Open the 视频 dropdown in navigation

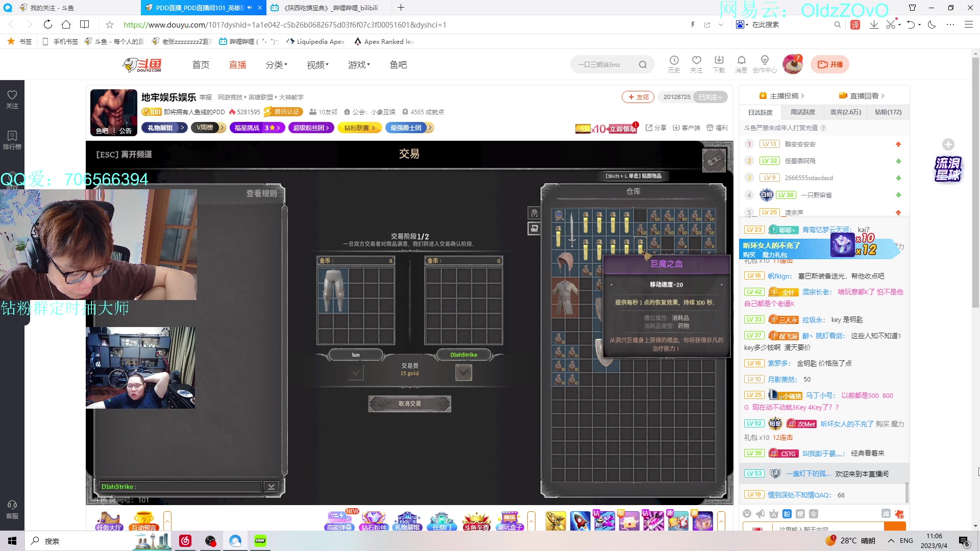point(317,65)
